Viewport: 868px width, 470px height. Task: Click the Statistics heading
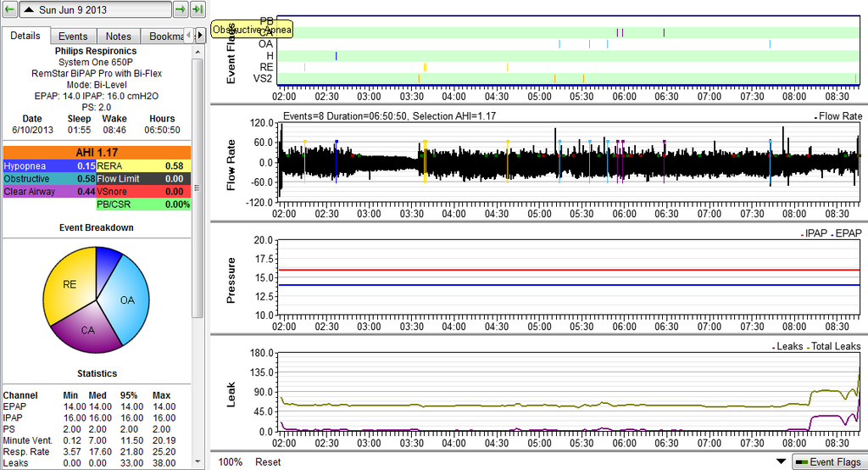[x=97, y=373]
